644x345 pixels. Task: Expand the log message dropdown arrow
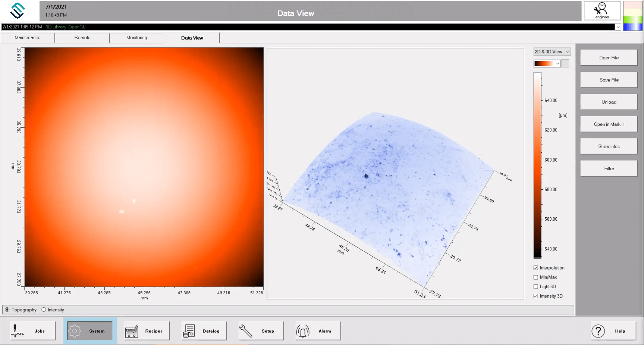618,27
